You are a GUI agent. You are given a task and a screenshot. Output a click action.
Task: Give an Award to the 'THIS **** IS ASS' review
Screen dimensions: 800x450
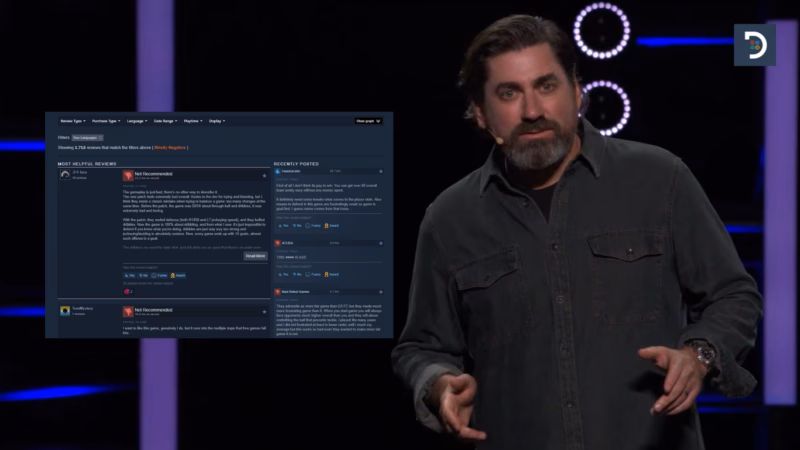click(332, 274)
